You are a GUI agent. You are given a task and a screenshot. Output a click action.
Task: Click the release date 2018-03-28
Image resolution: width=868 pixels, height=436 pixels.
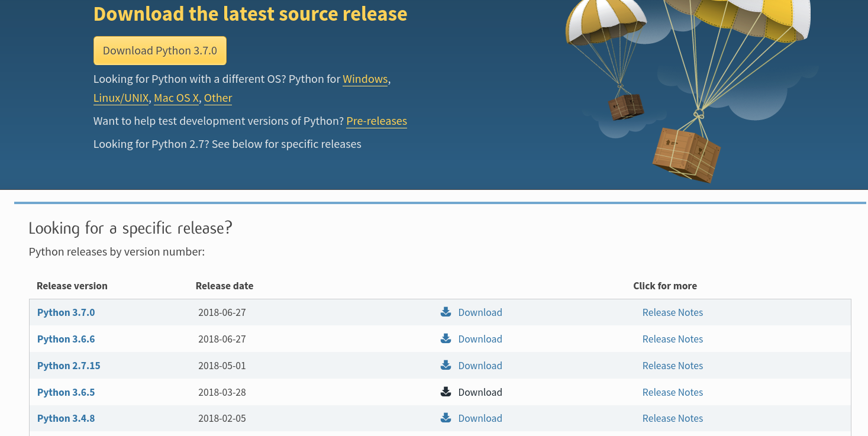222,392
